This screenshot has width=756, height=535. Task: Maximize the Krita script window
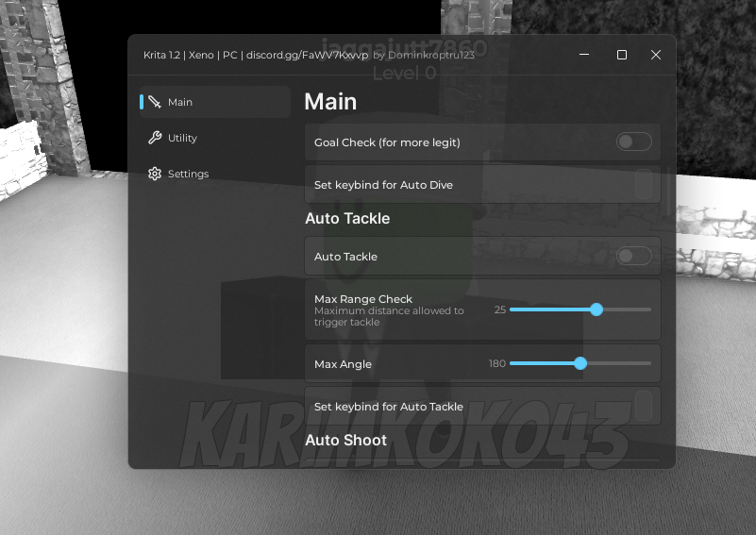[x=622, y=55]
